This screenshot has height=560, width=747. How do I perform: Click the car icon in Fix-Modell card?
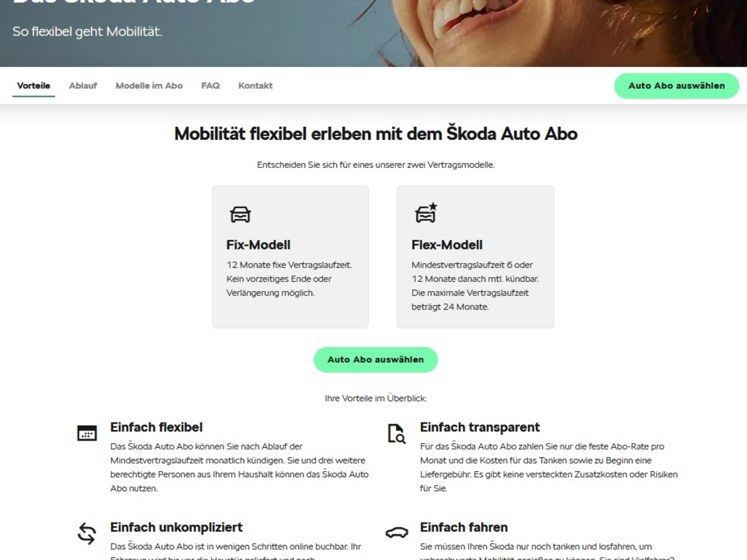click(x=240, y=214)
